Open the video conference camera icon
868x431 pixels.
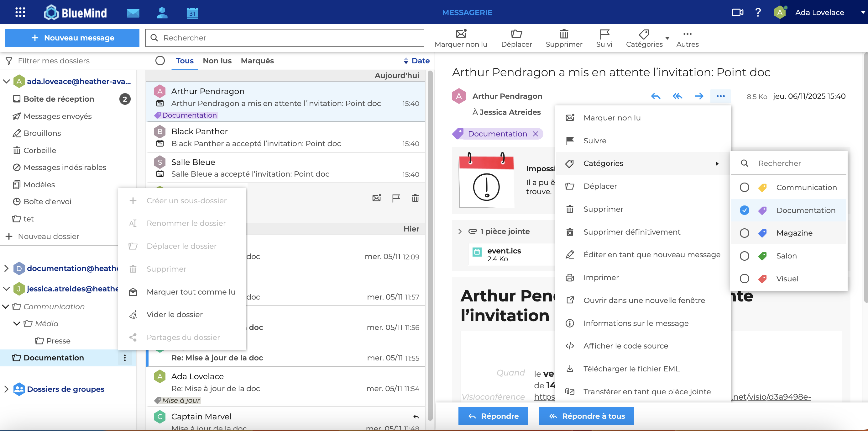click(737, 13)
